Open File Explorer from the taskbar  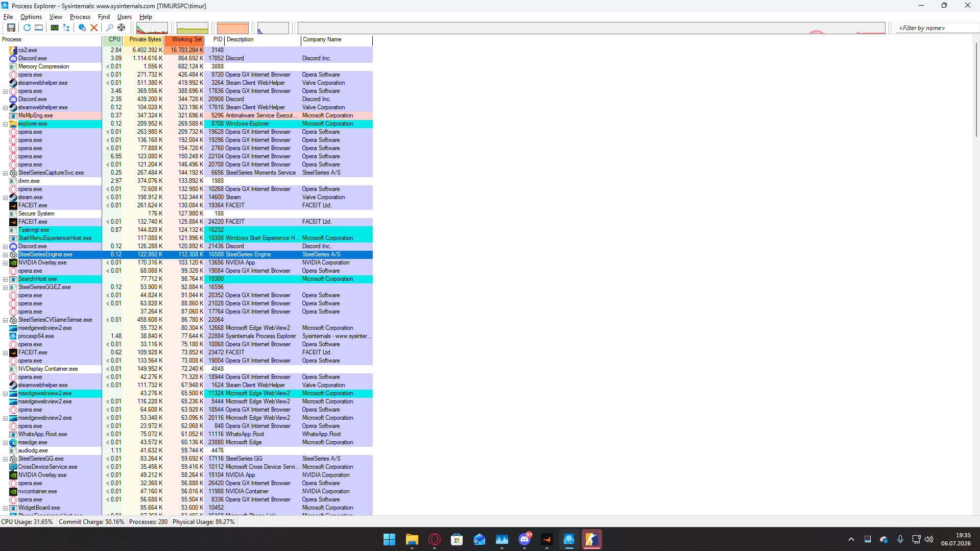click(x=412, y=539)
